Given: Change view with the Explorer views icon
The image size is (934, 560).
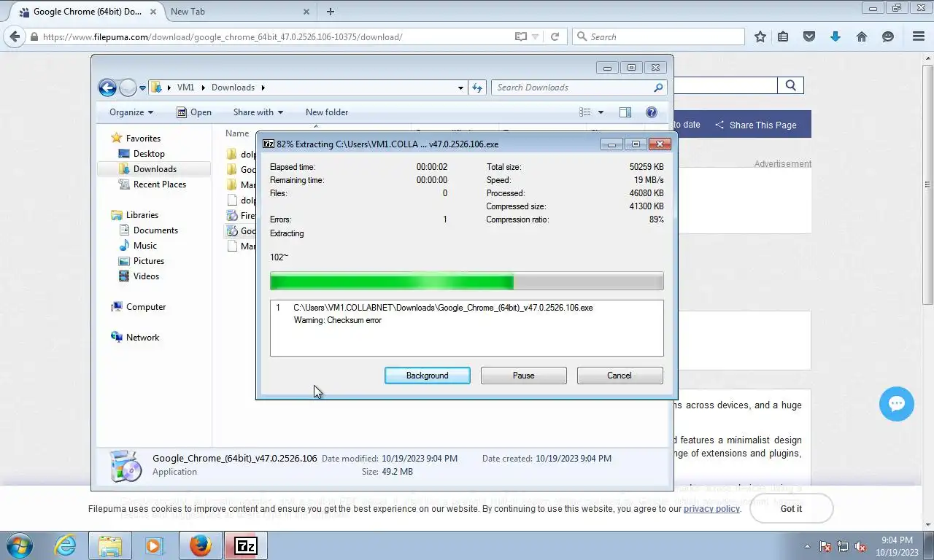Looking at the screenshot, I should click(x=585, y=112).
